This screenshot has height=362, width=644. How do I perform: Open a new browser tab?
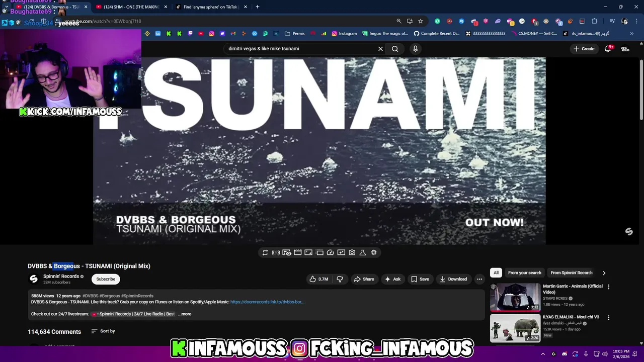click(x=257, y=7)
